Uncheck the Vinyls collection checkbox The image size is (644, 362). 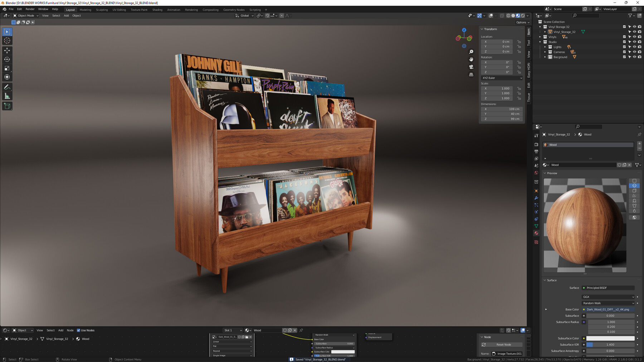624,37
